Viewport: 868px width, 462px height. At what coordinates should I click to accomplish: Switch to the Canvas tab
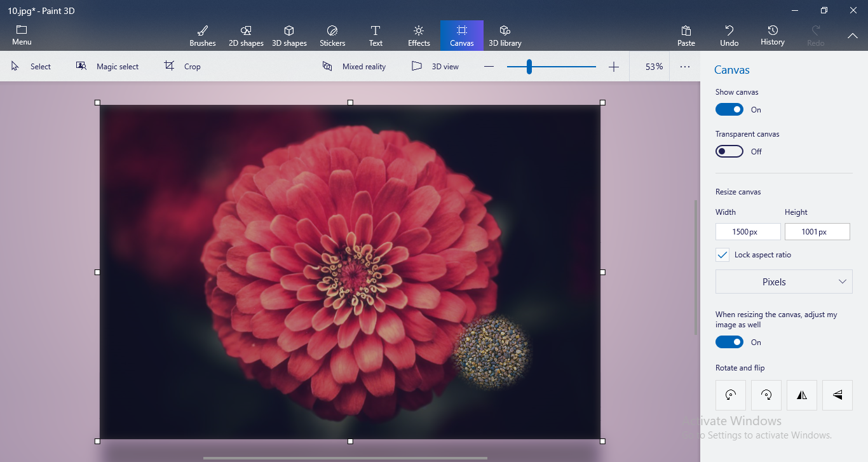[461, 35]
